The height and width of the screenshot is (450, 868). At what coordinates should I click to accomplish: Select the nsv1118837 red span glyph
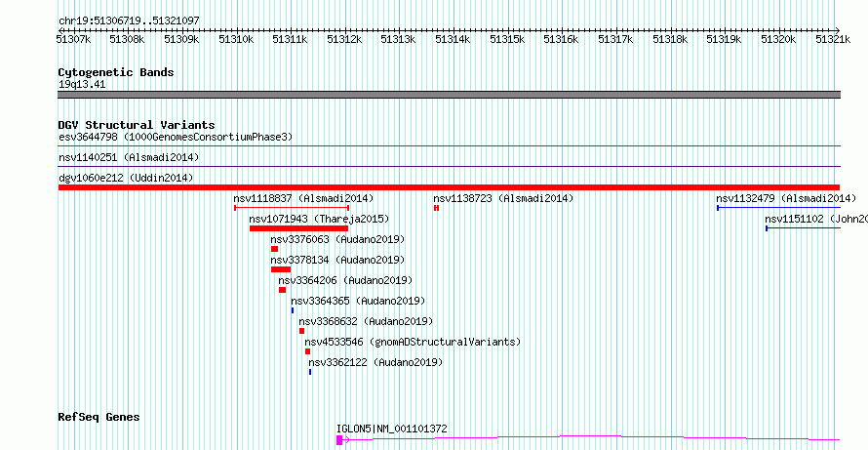(292, 208)
